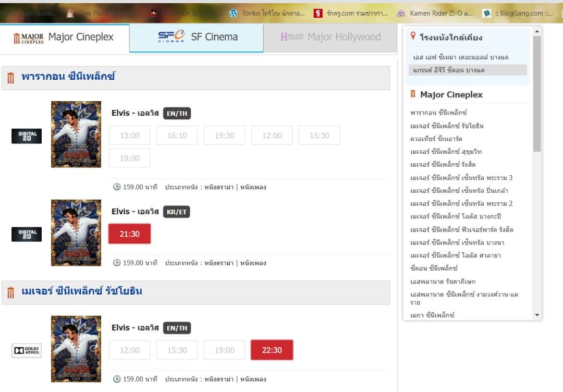Click the Major Hollywood logo icon
Viewport: 563px width, 392px height.
tap(292, 36)
